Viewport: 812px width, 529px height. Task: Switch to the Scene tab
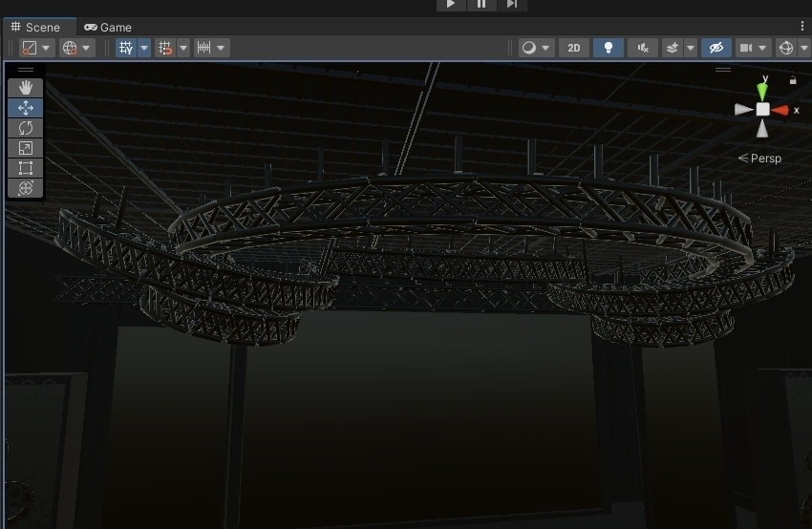click(x=35, y=27)
